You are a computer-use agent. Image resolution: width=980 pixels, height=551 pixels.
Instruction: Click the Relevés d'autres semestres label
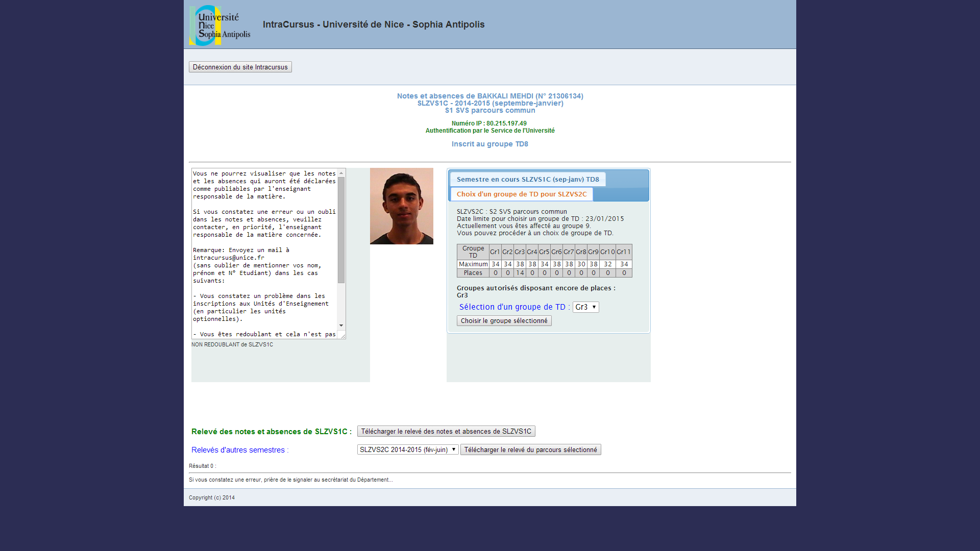pyautogui.click(x=240, y=449)
